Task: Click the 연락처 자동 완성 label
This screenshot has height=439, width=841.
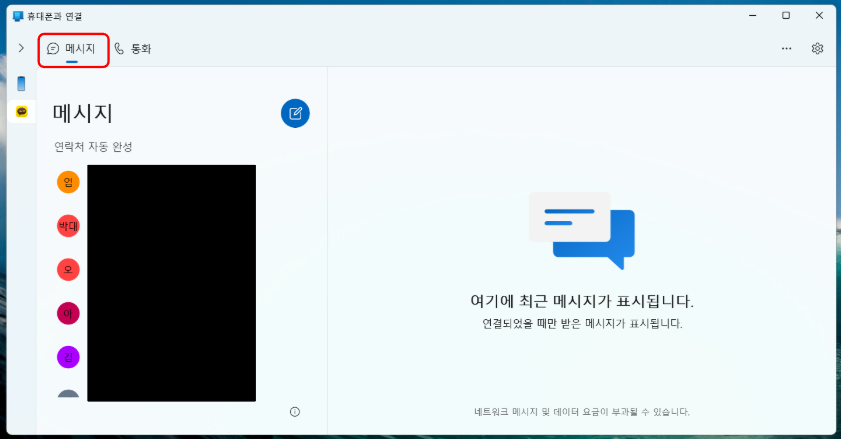Action: pos(93,147)
